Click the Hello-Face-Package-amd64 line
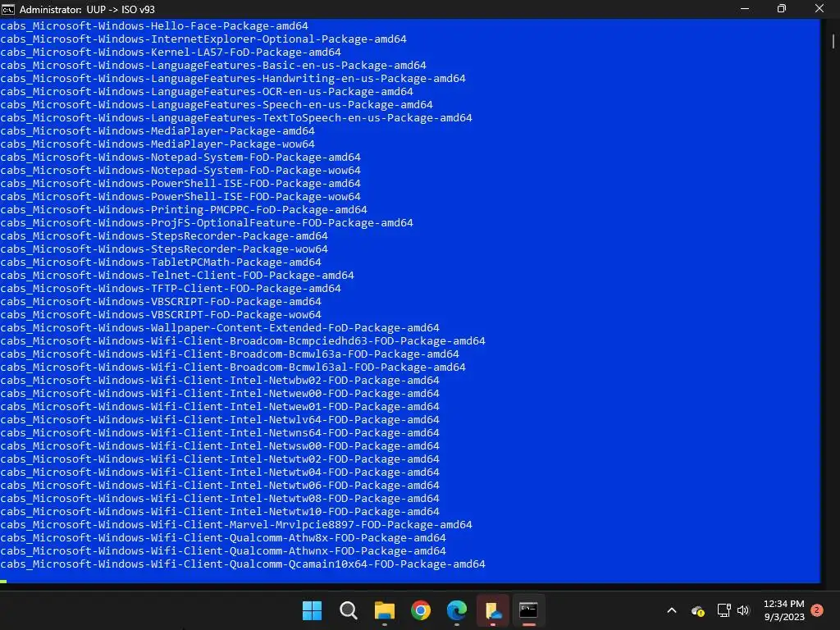Screen dimensions: 840x630 click(154, 25)
